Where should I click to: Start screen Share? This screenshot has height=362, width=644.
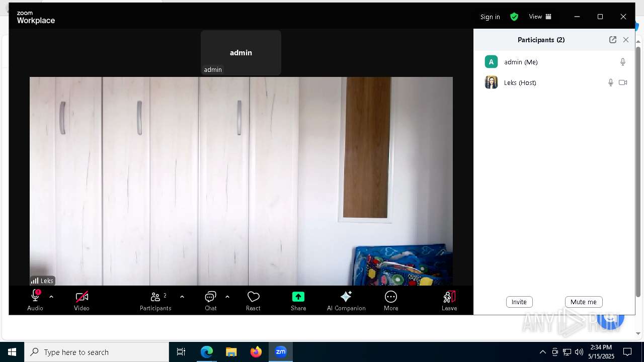(298, 300)
